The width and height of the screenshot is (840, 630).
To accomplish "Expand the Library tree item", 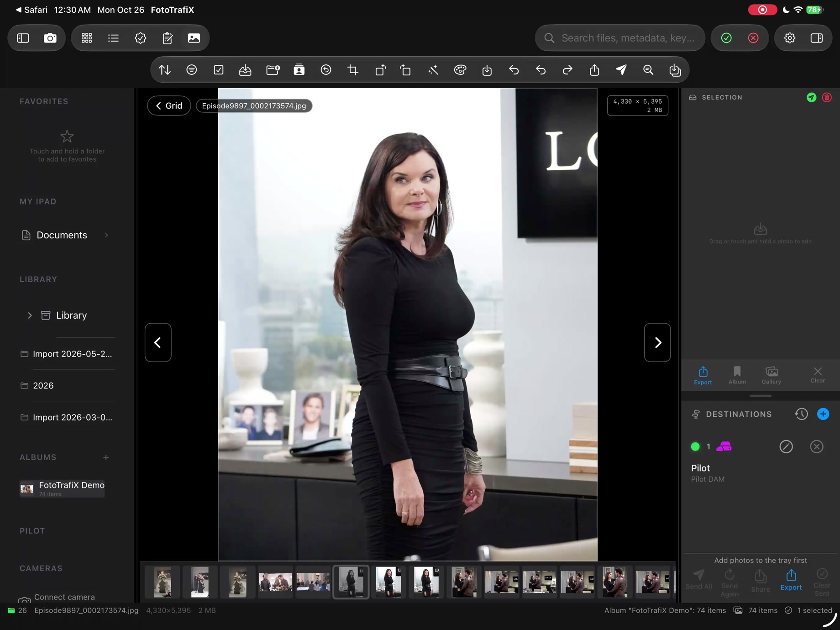I will 30,315.
